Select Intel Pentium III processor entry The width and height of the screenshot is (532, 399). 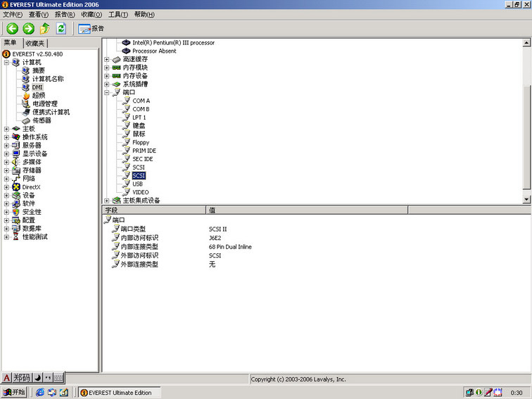coord(173,43)
